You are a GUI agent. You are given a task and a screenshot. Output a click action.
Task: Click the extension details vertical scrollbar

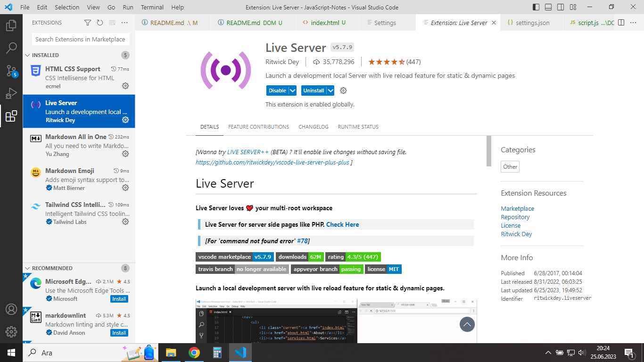tap(489, 151)
